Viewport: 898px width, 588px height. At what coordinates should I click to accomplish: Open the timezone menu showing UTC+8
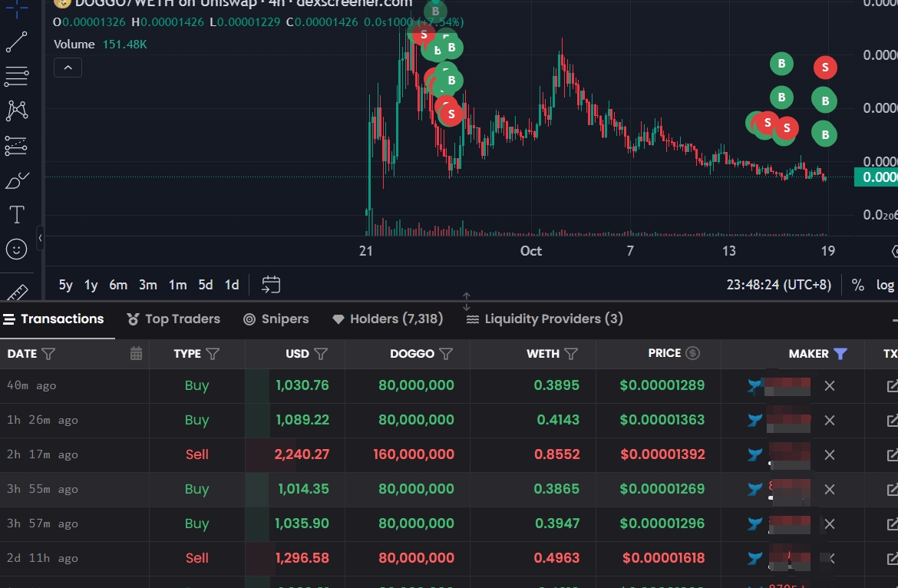click(779, 285)
